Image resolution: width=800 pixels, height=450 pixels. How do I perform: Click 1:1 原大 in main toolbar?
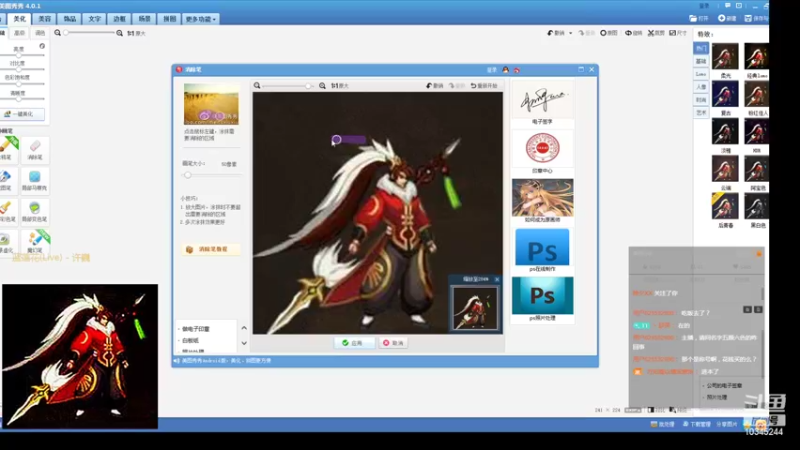coord(136,33)
